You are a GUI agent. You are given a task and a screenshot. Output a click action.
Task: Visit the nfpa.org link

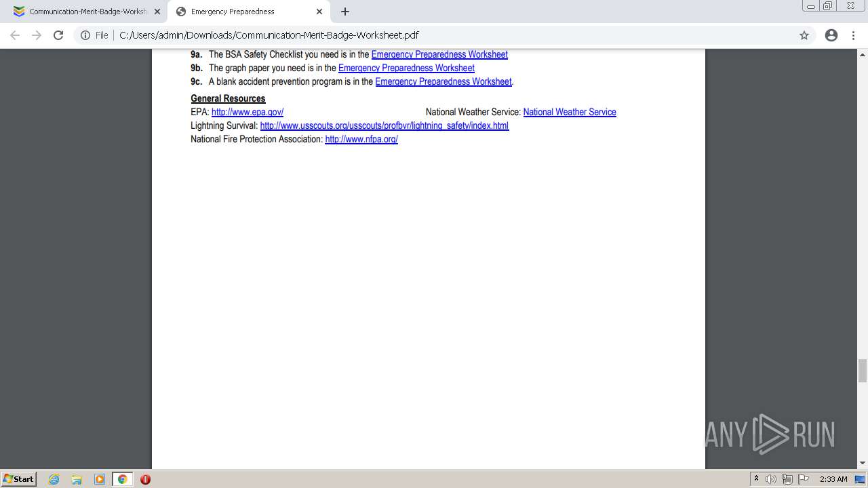tap(361, 139)
